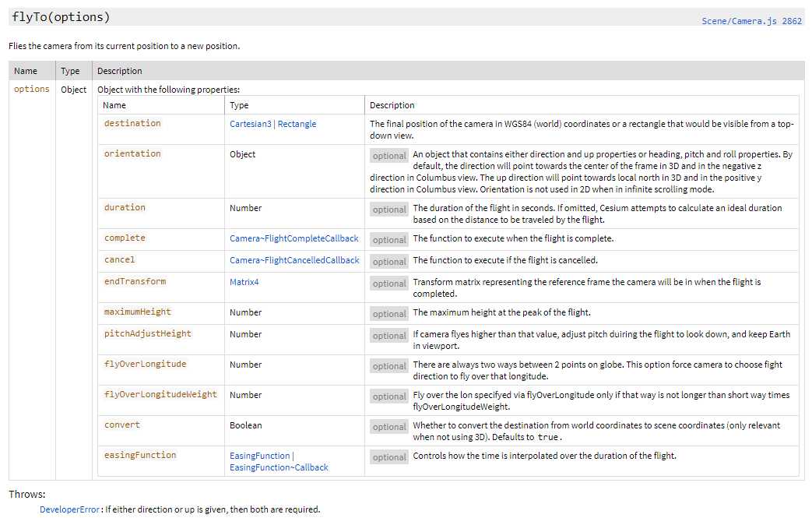Click the optional badge in maximumHeight row
Viewport: 812px width, 518px height.
coord(389,314)
